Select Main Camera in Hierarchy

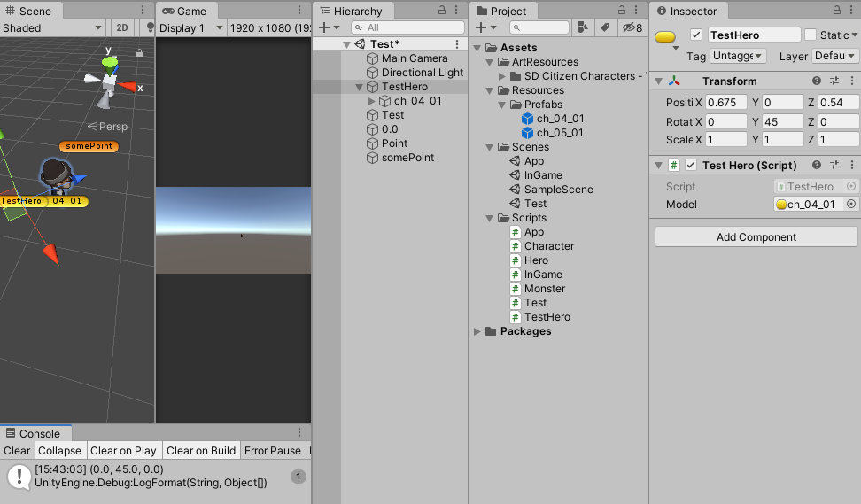click(x=415, y=58)
